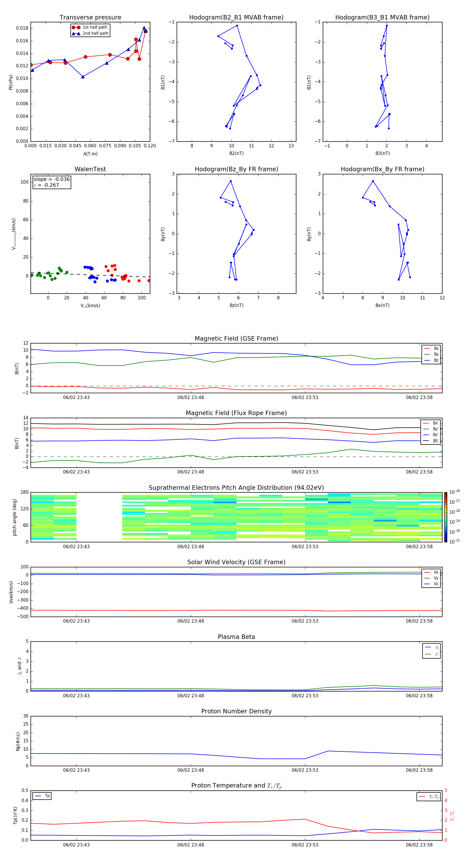Select the "slope = -0.036" annotation text
473x868 pixels.
(52, 179)
